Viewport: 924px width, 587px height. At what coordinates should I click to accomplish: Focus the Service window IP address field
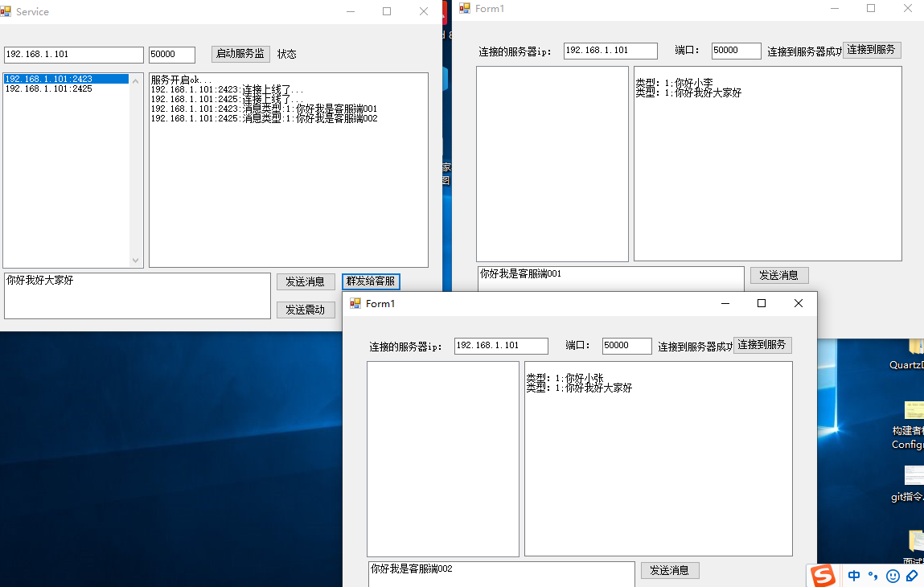74,54
